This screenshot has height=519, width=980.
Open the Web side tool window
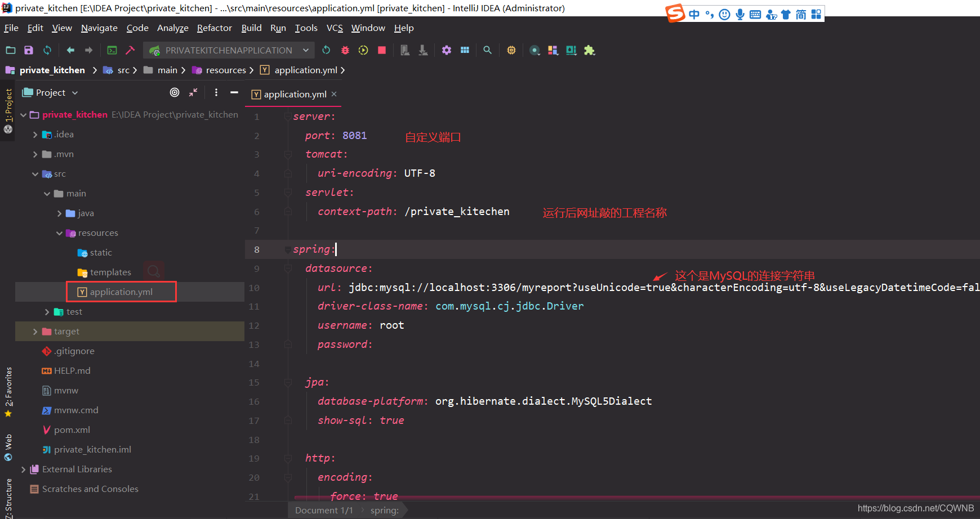[x=8, y=448]
